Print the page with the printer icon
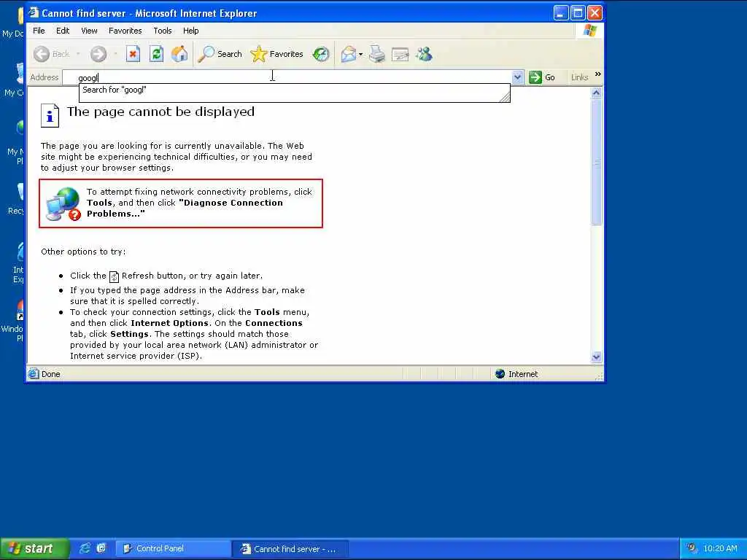 [377, 54]
